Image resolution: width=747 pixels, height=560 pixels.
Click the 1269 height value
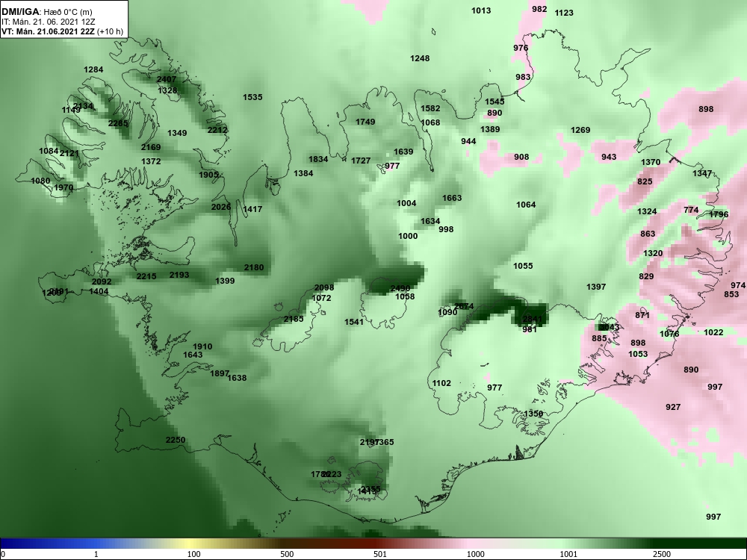(x=580, y=130)
